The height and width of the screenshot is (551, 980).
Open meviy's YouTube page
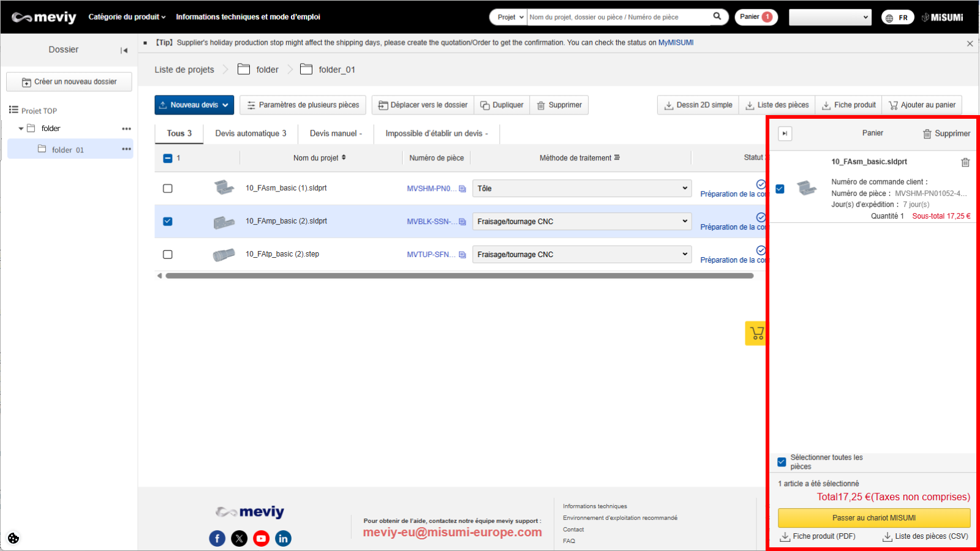click(x=261, y=538)
